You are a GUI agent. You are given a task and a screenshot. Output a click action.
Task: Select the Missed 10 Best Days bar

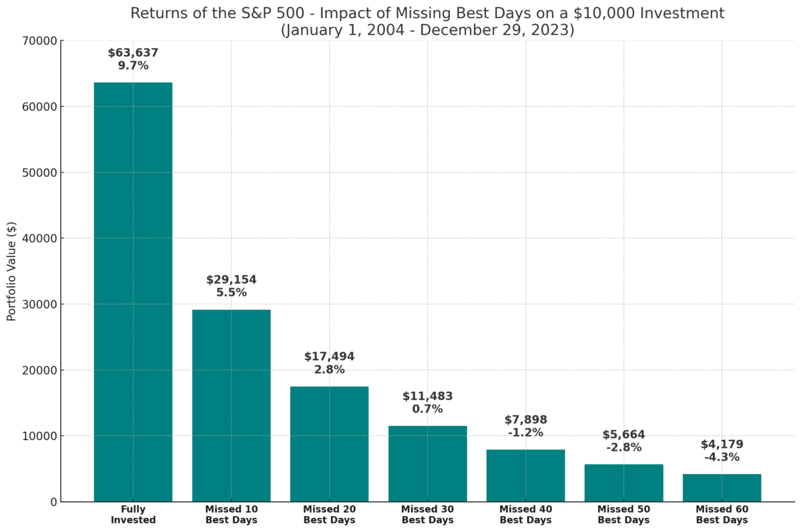(x=231, y=405)
